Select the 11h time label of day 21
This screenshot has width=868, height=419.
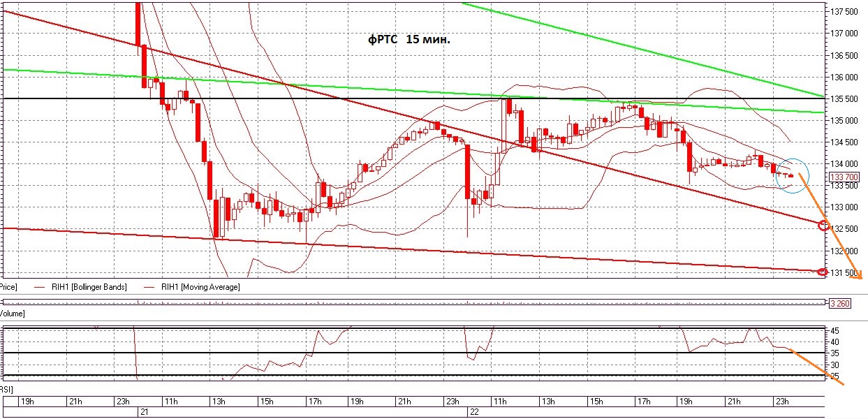click(x=170, y=402)
